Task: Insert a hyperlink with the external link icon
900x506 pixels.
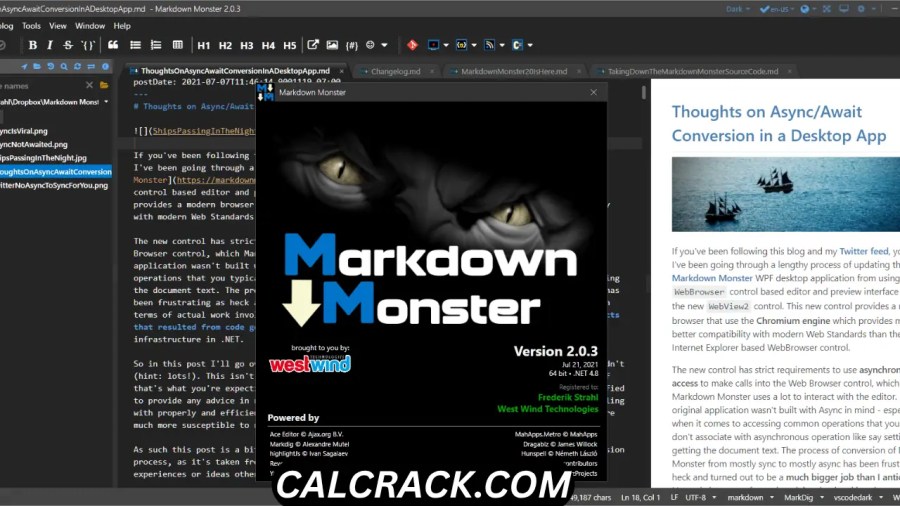Action: click(313, 45)
